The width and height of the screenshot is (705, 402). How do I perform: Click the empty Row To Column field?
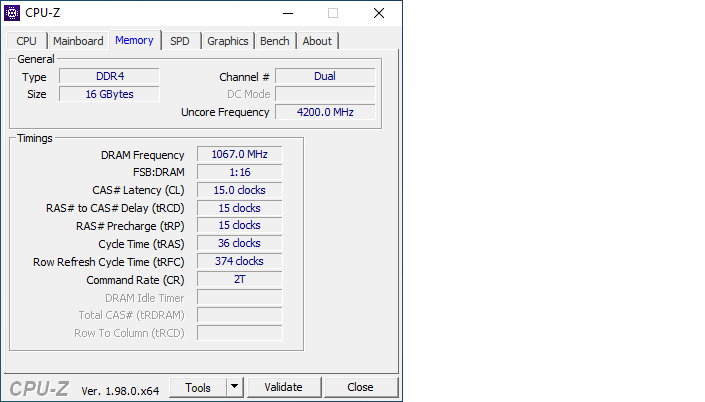(240, 333)
